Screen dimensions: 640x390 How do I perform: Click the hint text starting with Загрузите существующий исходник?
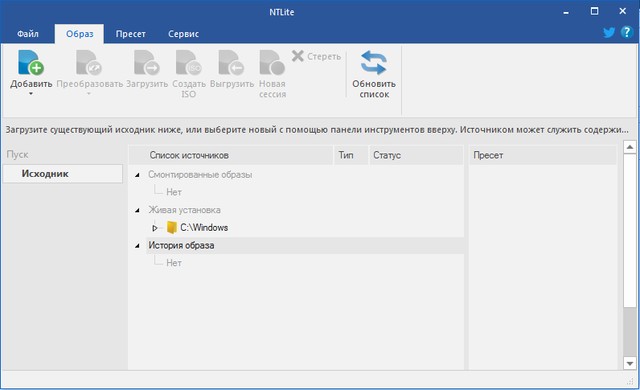click(x=317, y=130)
